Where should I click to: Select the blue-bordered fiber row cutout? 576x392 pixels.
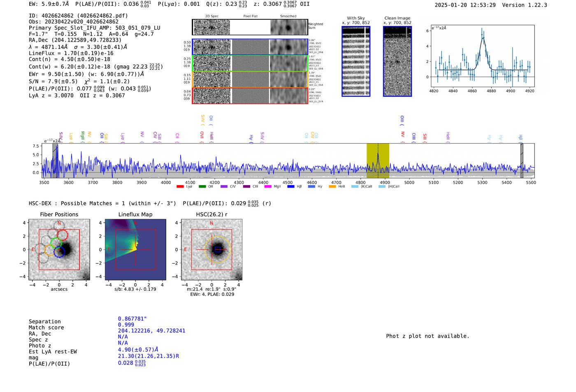pyautogui.click(x=250, y=47)
